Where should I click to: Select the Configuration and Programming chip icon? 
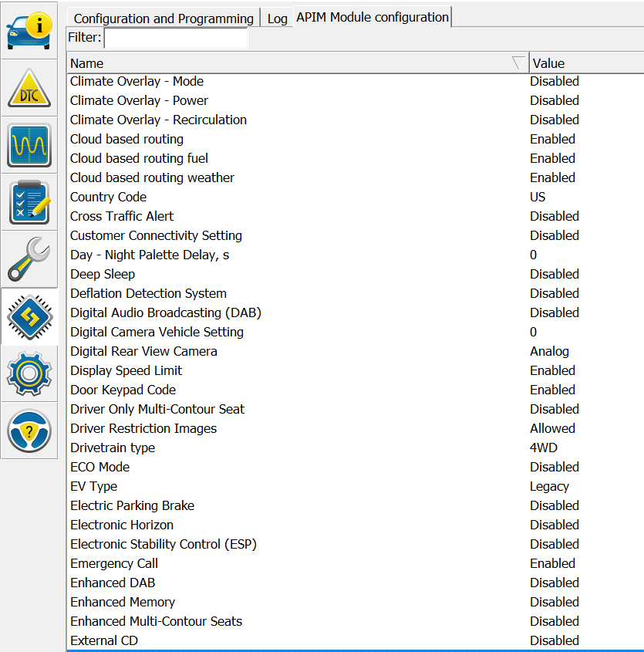click(x=29, y=316)
